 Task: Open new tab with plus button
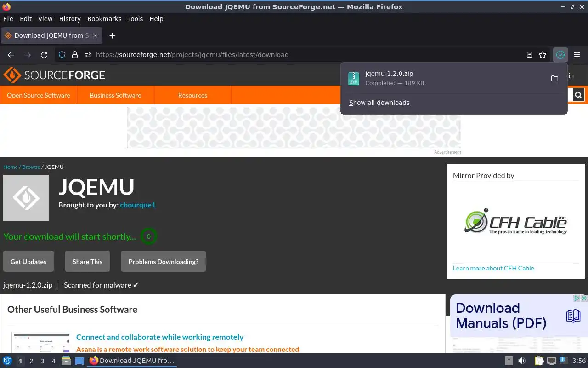(x=112, y=35)
